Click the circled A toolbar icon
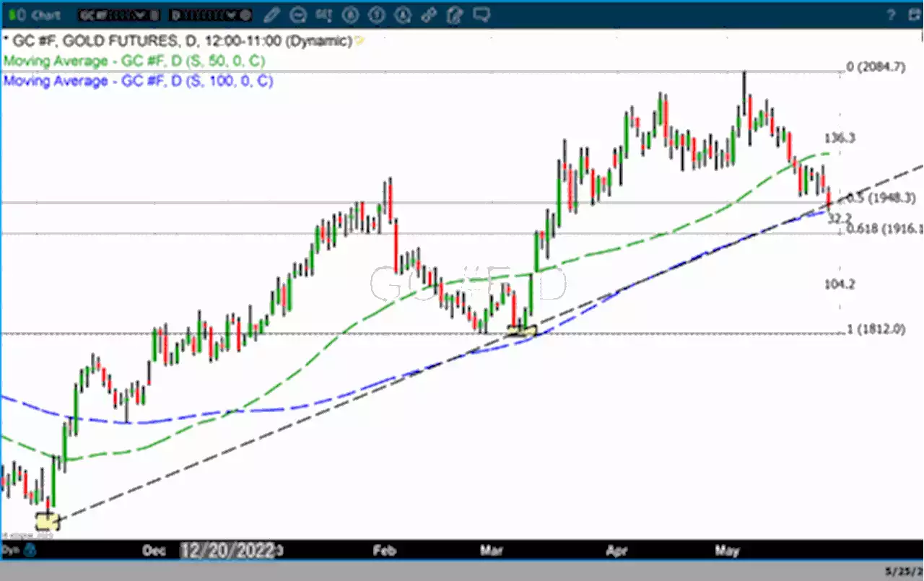 [x=402, y=14]
